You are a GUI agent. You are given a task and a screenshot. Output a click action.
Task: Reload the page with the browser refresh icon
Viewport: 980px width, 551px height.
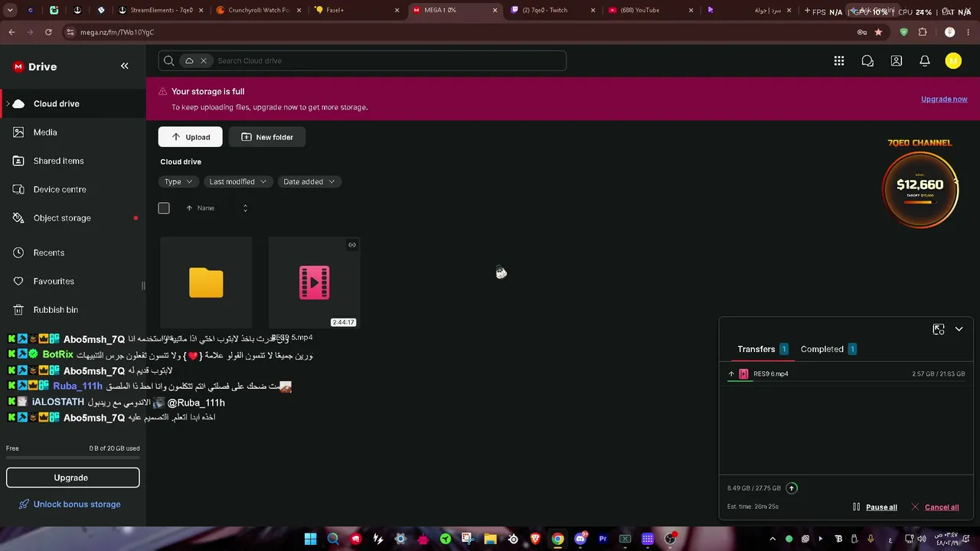[48, 32]
